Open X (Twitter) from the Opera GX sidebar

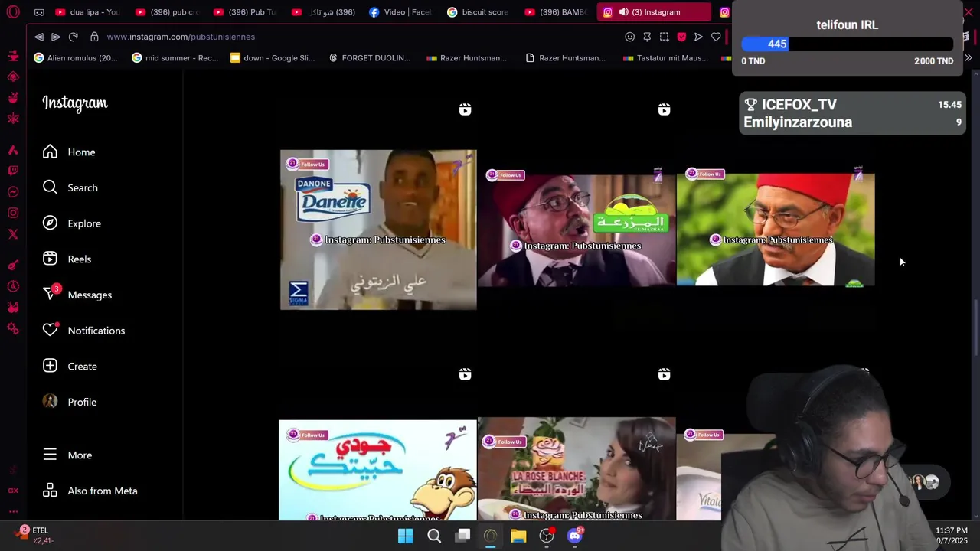13,234
